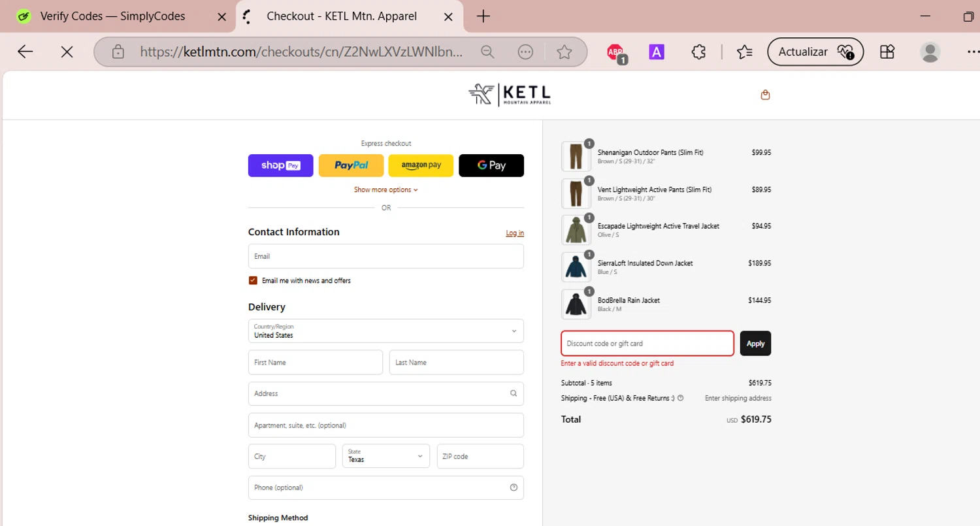The width and height of the screenshot is (980, 526).
Task: Click the Escapade Travel Jacket thumbnail
Action: point(576,231)
